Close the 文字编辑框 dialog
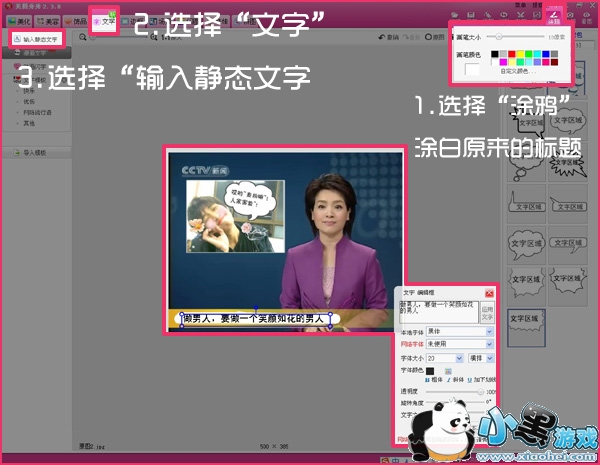Viewport: 600px width, 465px height. click(489, 293)
